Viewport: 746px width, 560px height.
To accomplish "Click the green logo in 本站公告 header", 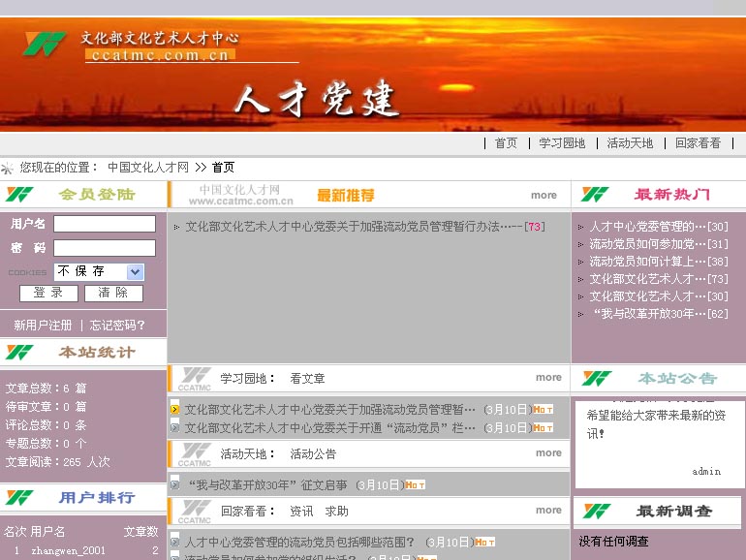I will [597, 379].
